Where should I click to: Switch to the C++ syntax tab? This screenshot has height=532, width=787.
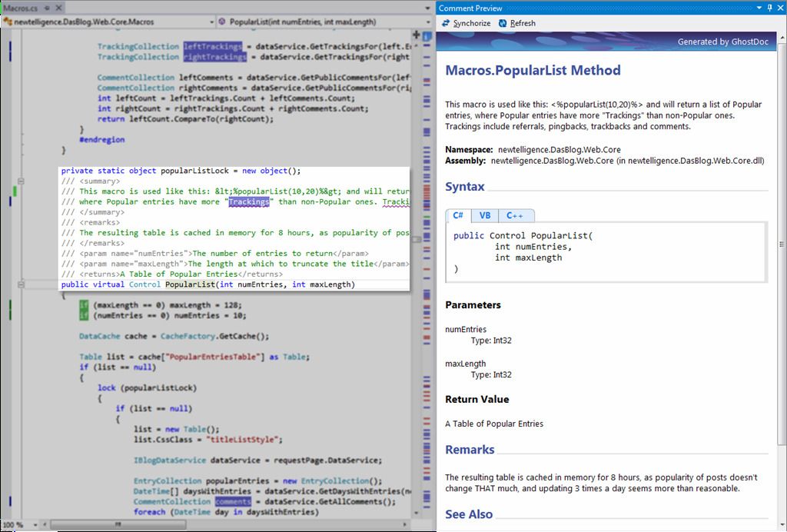515,215
